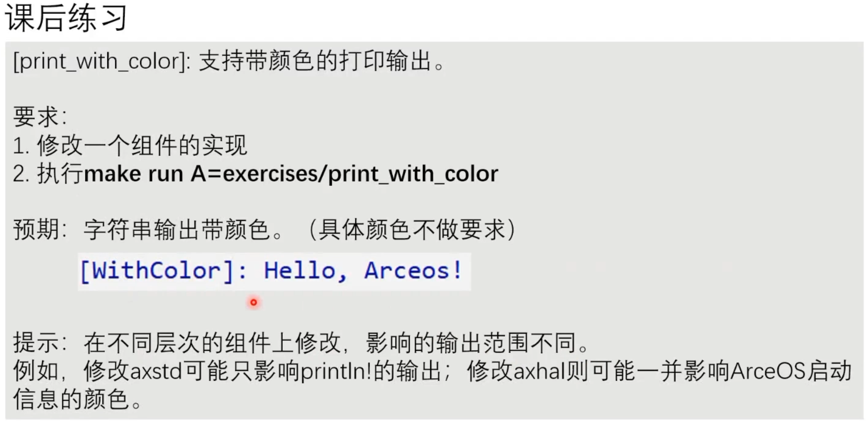Image resolution: width=868 pixels, height=423 pixels.
Task: Click the parenthetical note 具体颜色不做要求
Action: (412, 230)
